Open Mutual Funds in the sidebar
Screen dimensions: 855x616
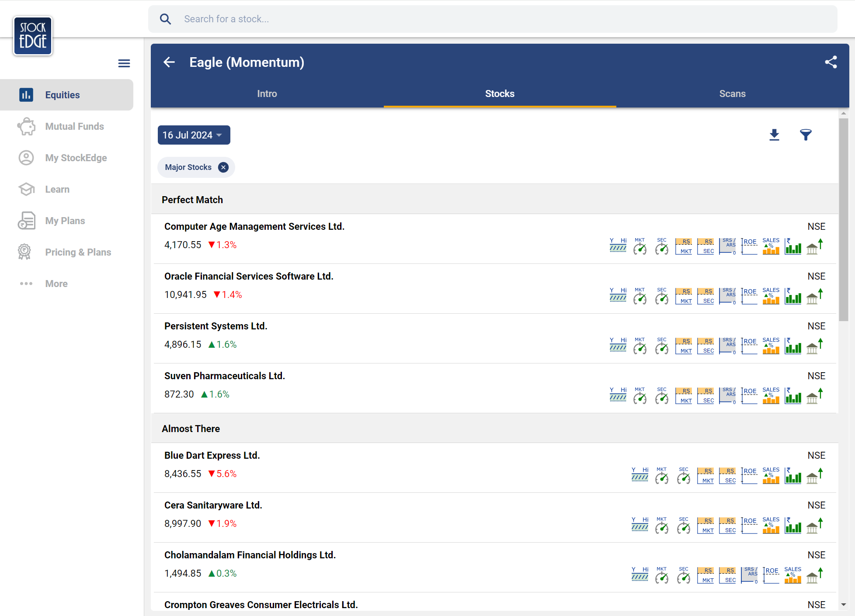coord(74,126)
